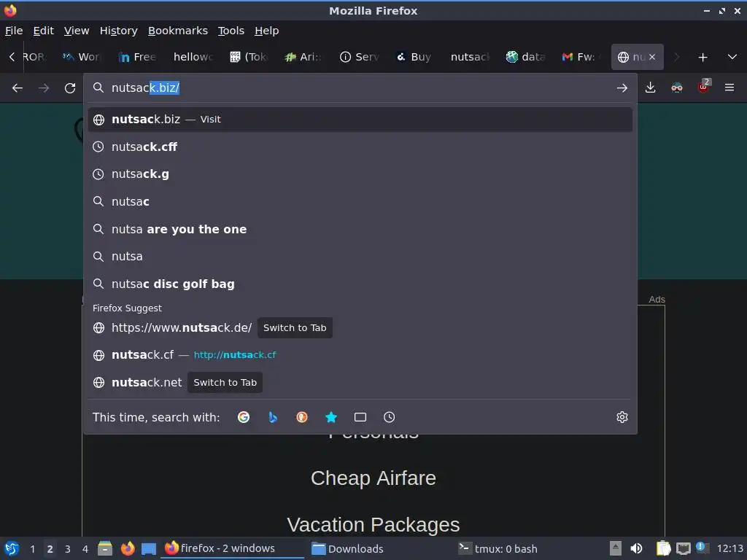Switch to the (Tok tab
The width and height of the screenshot is (747, 560).
[249, 57]
